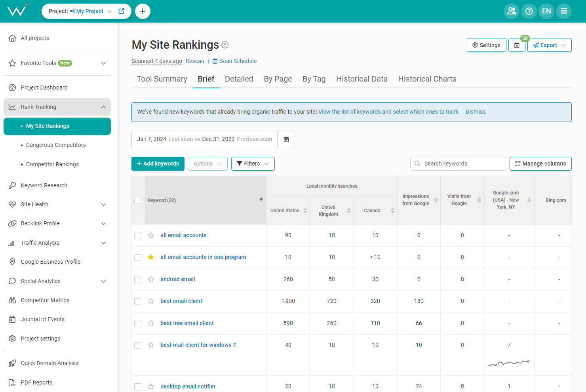Click the Search keywords input field
This screenshot has width=586, height=392.
[x=461, y=164]
